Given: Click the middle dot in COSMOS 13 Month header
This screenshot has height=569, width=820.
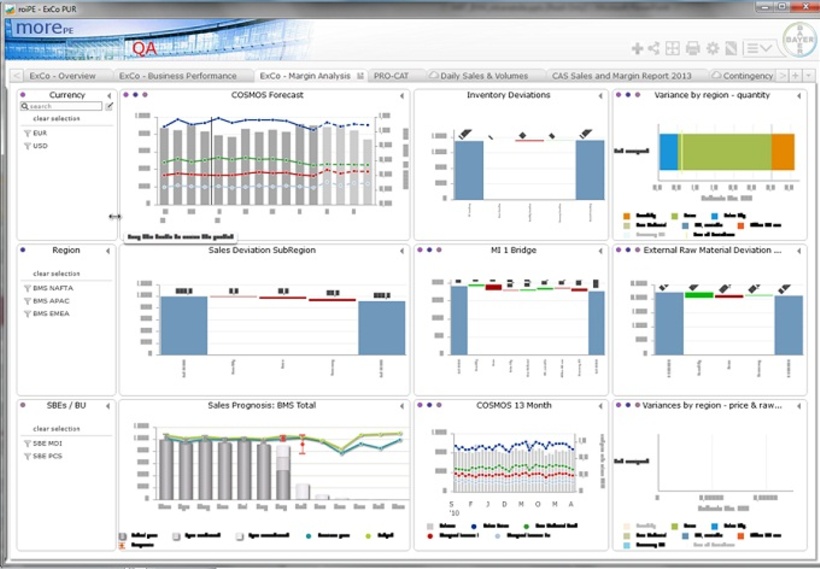Looking at the screenshot, I should [x=429, y=405].
